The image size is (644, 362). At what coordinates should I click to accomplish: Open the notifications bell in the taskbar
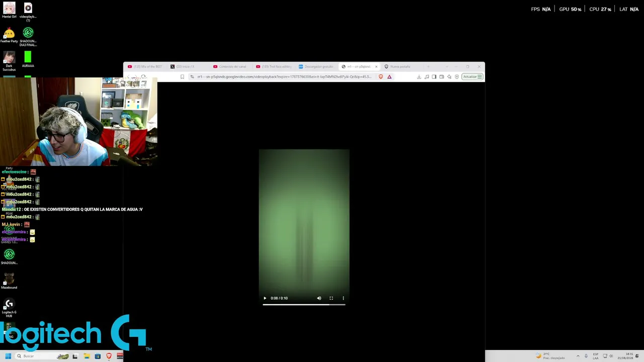tap(637, 356)
